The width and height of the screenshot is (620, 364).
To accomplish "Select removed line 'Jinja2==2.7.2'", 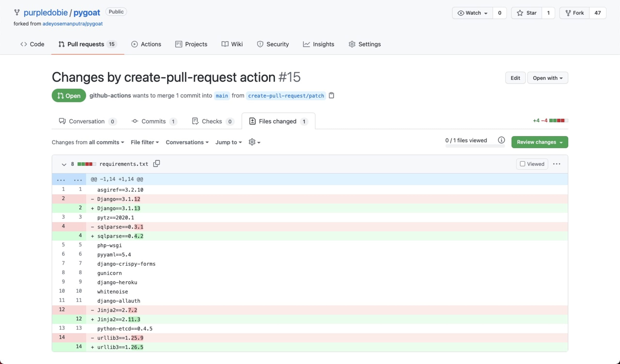I will [310, 310].
